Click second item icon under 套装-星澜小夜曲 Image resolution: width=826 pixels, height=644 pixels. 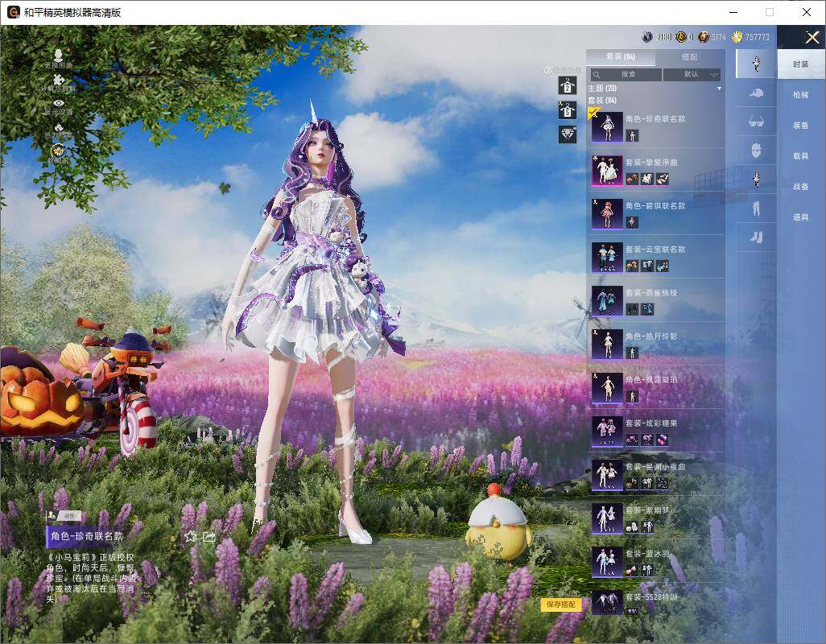647,483
